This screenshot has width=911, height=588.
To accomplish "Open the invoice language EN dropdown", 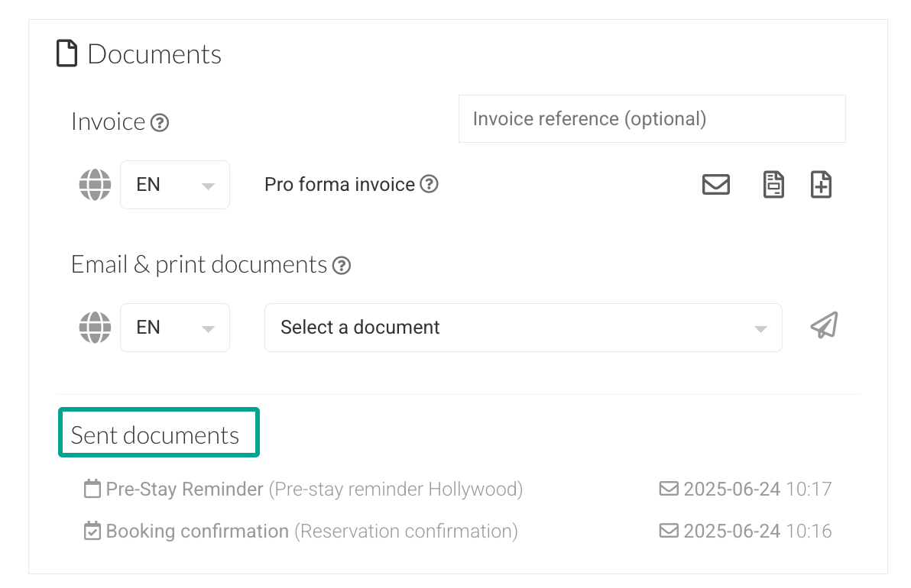I will [175, 185].
